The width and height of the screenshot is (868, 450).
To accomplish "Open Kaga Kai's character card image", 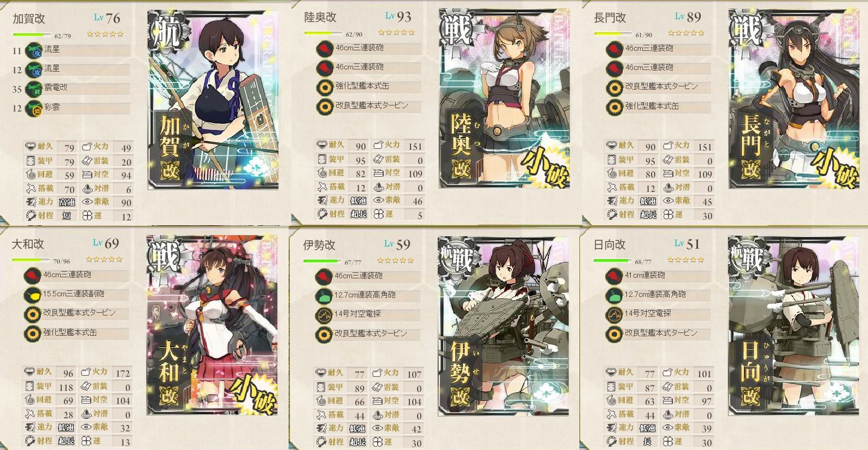I will coord(213,100).
